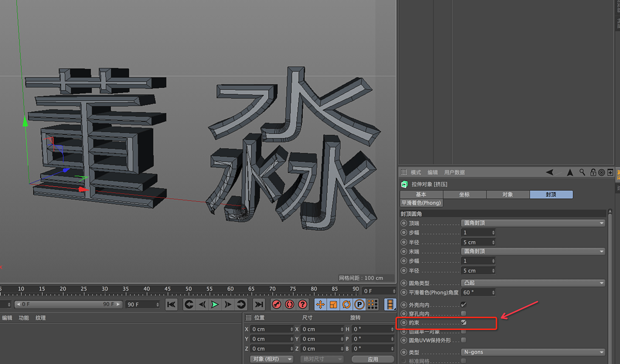Jump to end of timeline
This screenshot has height=364, width=620.
tap(259, 304)
